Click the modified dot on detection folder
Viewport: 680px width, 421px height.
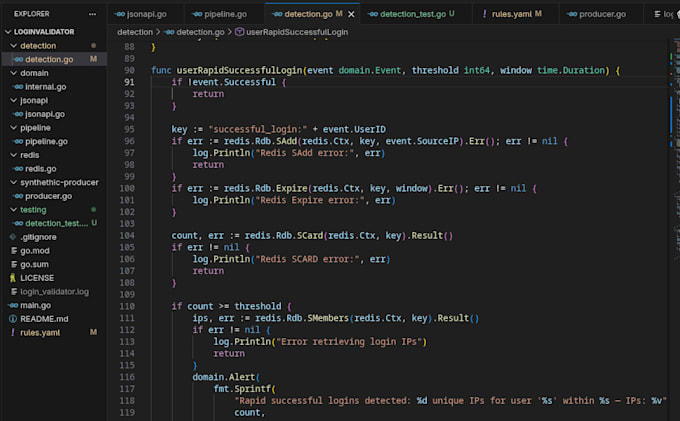[93, 46]
